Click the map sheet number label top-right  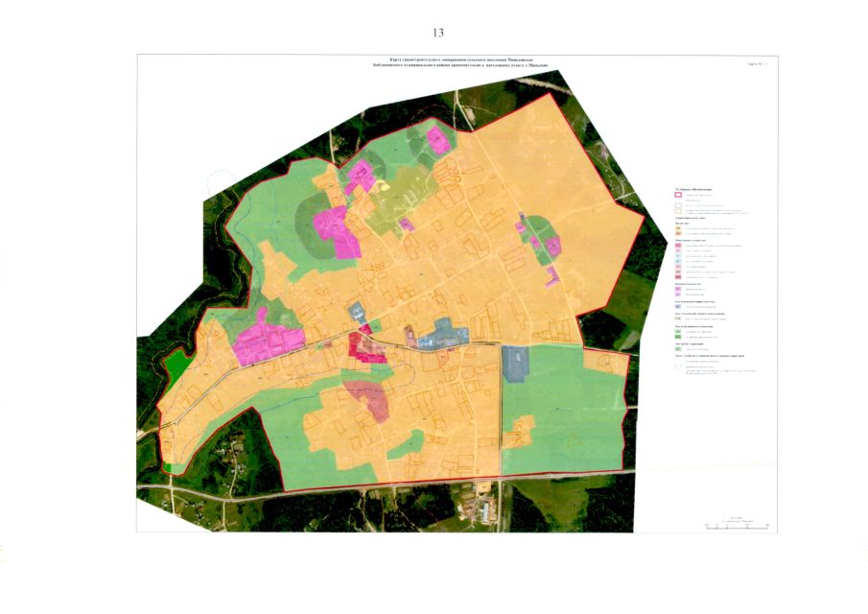click(x=757, y=63)
